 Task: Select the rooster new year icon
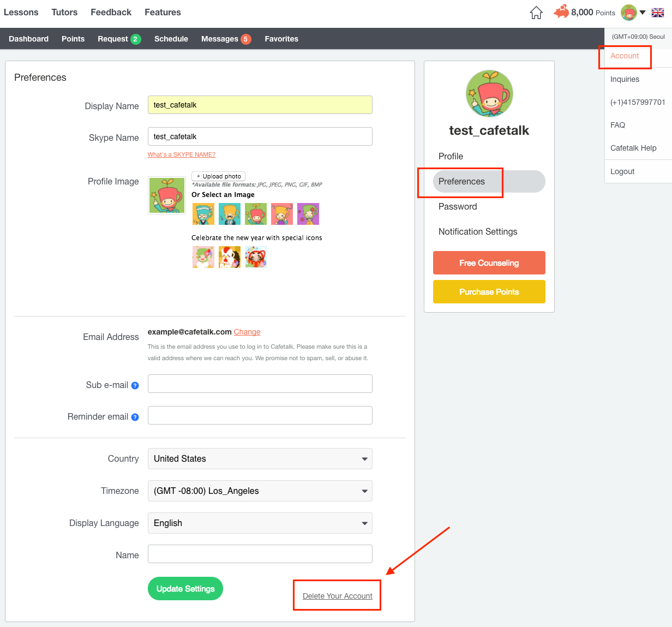tap(230, 257)
